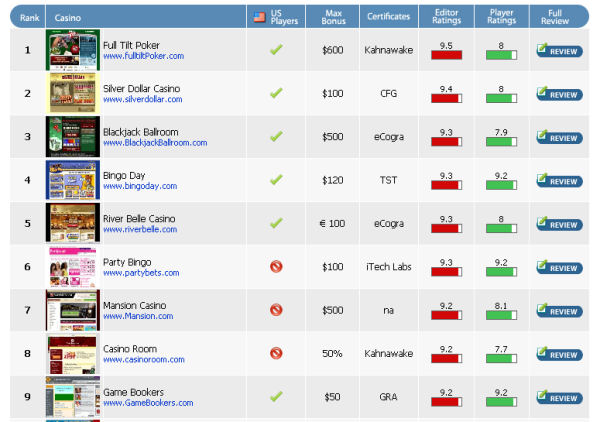
Task: Click the CFG certificate cell
Action: (x=388, y=93)
